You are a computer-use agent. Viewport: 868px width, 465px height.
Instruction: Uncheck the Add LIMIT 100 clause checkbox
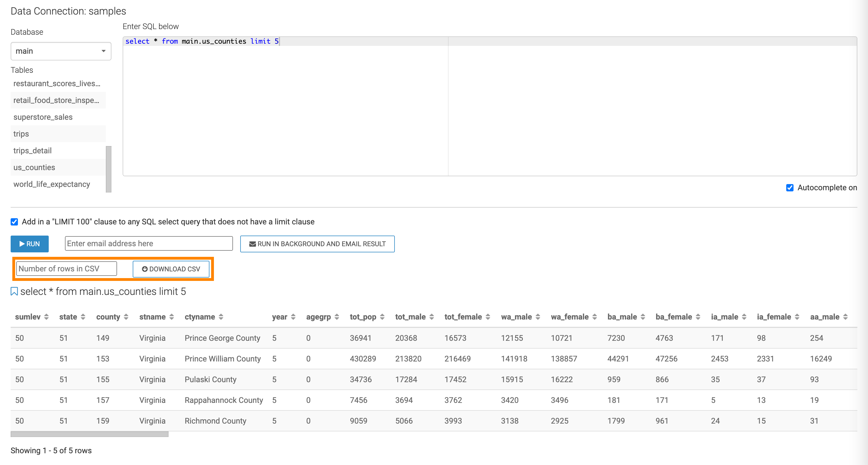point(14,222)
